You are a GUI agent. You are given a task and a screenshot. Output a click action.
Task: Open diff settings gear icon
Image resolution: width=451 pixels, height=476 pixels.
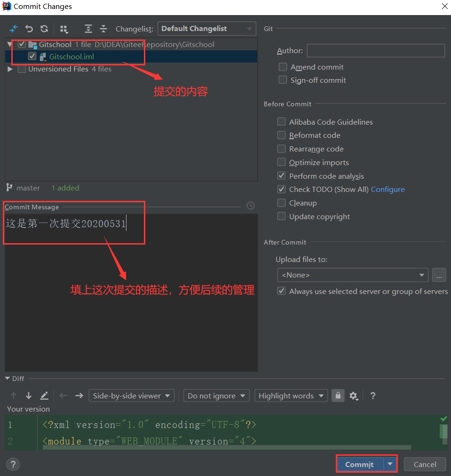pyautogui.click(x=354, y=396)
